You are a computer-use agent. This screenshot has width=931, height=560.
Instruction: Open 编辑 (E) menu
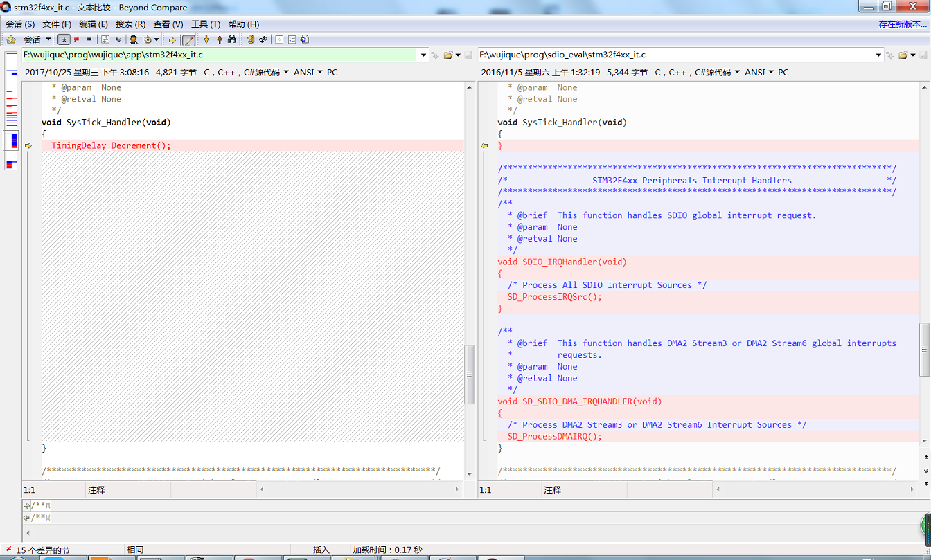pos(94,24)
